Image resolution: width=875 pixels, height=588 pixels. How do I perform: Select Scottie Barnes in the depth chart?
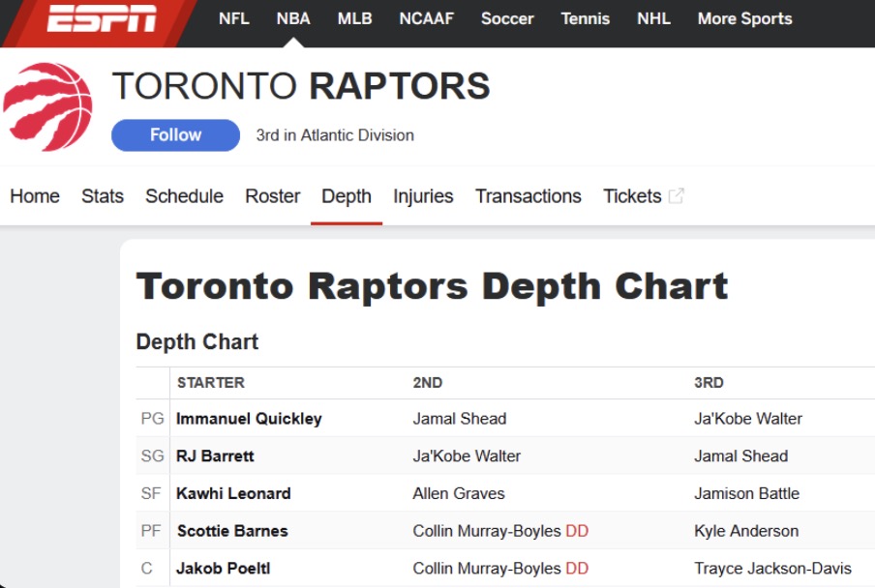[x=232, y=531]
